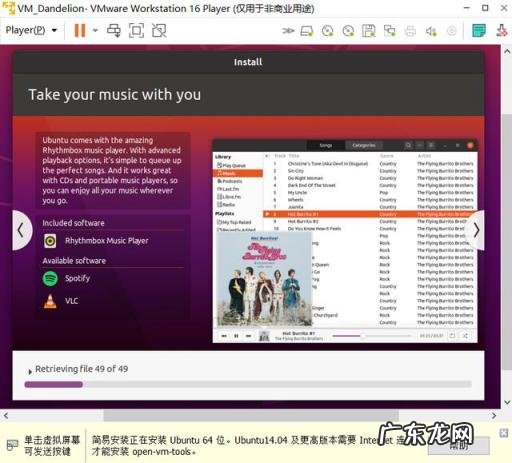The height and width of the screenshot is (463, 512).
Task: Expand the device list double-chevron
Action: click(x=288, y=31)
